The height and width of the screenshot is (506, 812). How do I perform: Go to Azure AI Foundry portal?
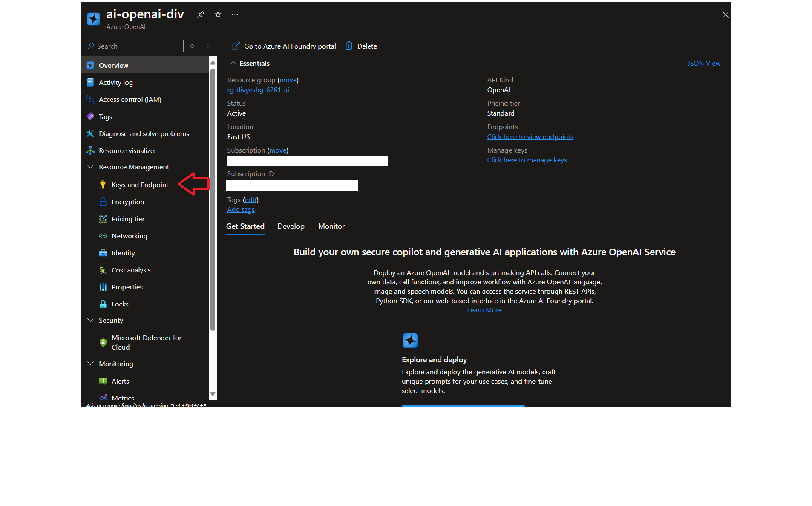[x=284, y=46]
